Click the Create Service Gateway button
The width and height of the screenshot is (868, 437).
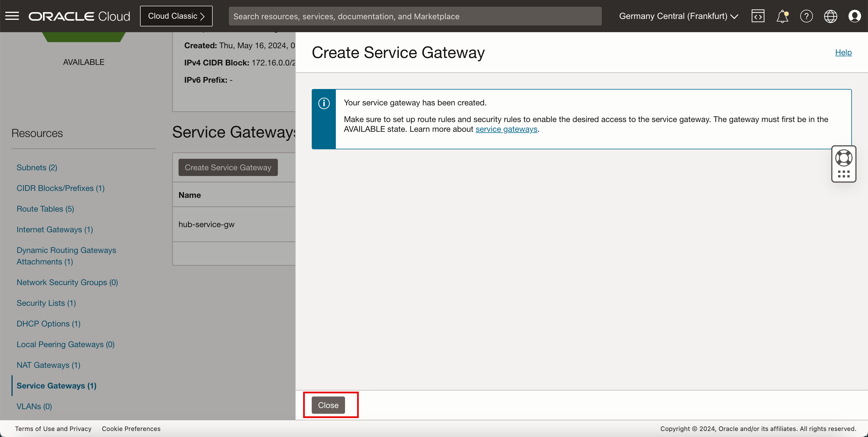click(x=228, y=167)
